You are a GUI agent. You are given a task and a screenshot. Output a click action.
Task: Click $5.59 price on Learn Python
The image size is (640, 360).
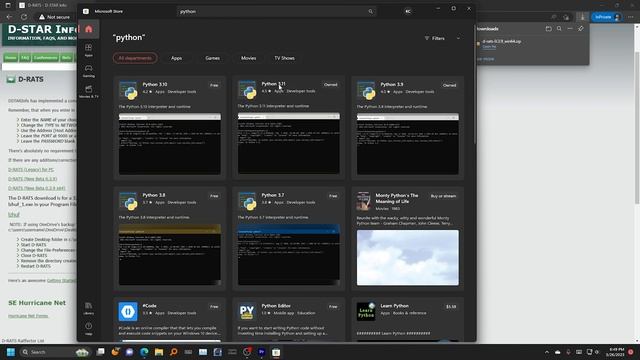tap(451, 307)
